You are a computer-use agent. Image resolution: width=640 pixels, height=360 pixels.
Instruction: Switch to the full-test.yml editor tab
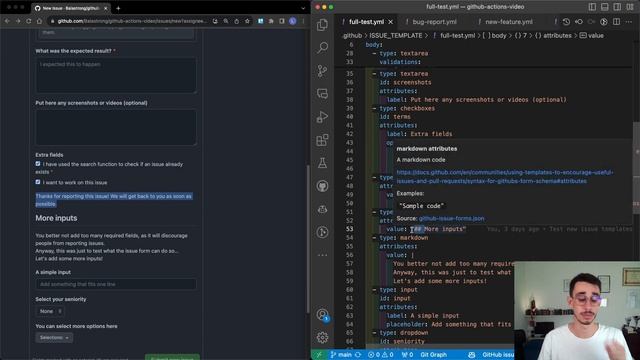[366, 22]
